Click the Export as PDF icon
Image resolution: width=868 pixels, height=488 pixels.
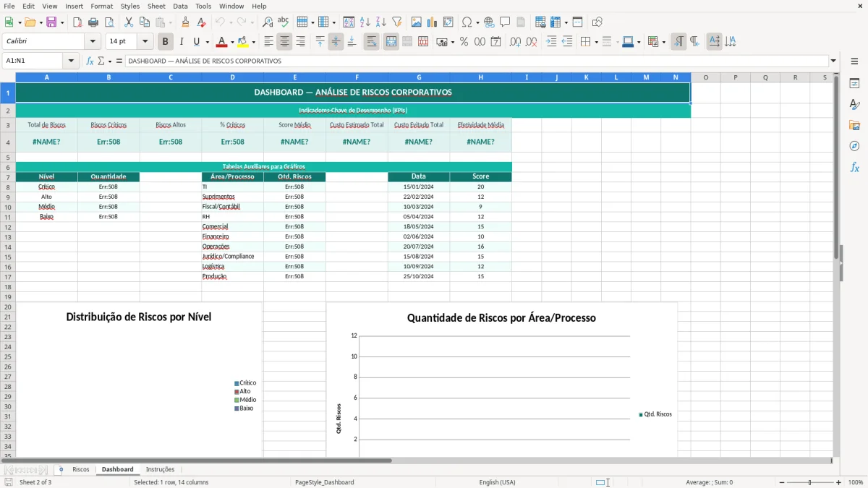click(77, 22)
